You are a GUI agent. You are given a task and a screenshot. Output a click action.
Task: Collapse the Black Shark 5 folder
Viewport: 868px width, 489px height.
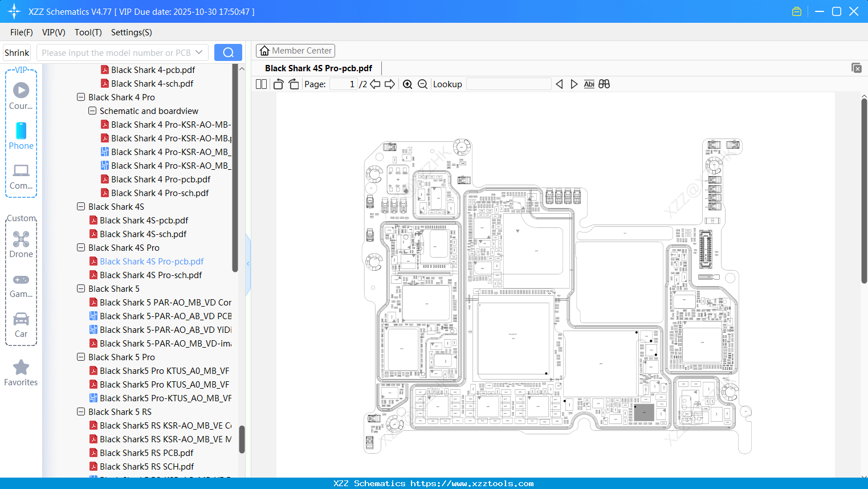tap(81, 289)
